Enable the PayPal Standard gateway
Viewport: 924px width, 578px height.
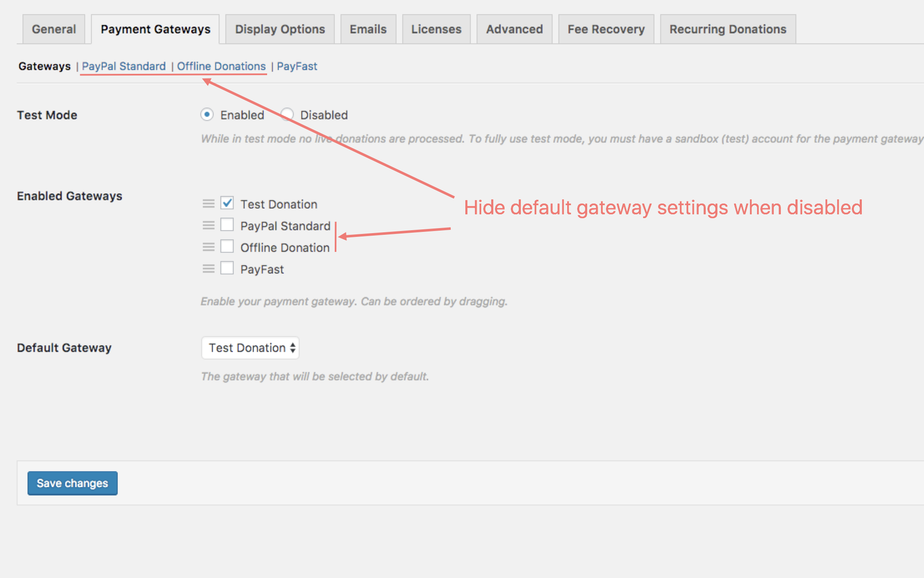click(x=227, y=225)
